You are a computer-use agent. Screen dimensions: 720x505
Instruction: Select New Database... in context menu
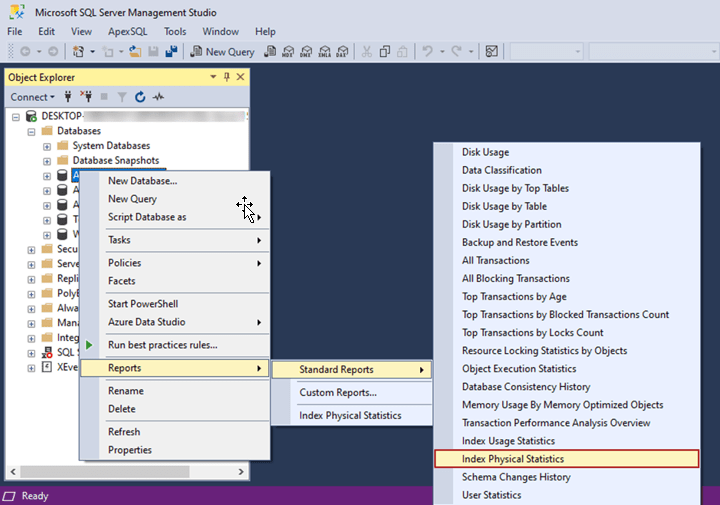tap(174, 181)
